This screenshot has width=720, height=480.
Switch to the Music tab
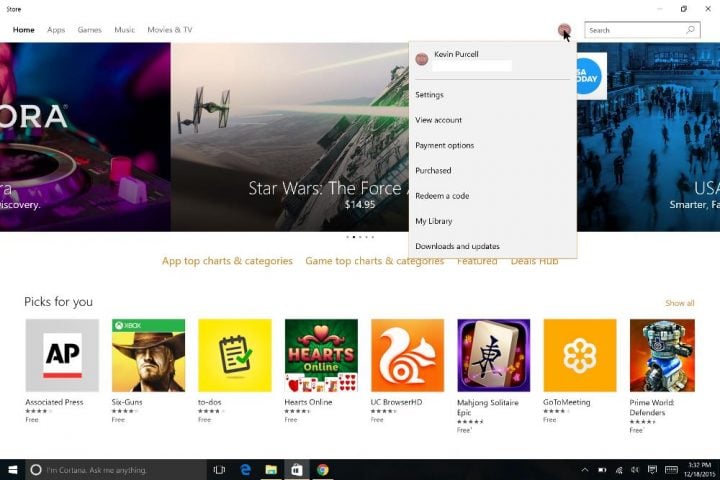(124, 30)
